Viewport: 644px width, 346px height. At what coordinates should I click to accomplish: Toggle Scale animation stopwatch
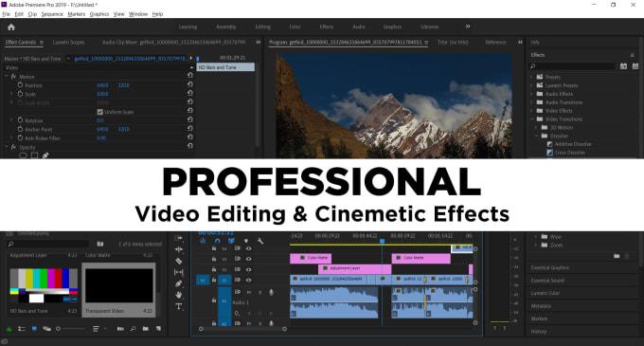20,94
